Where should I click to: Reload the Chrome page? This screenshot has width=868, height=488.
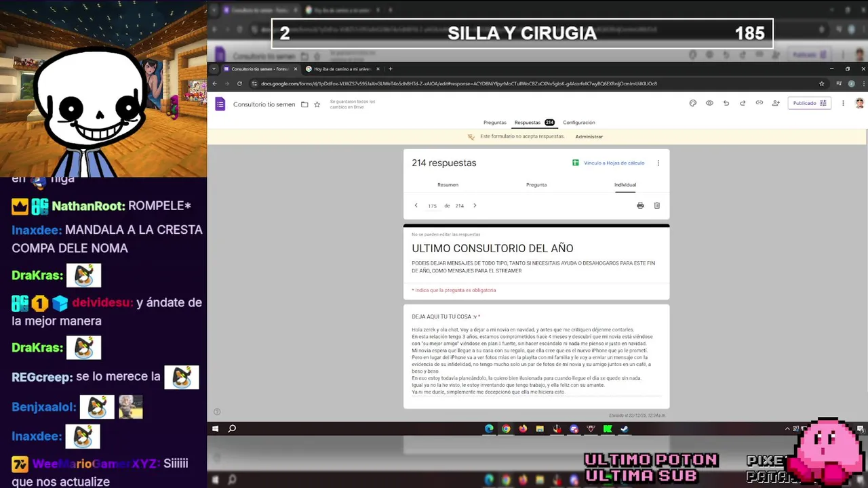coord(239,83)
